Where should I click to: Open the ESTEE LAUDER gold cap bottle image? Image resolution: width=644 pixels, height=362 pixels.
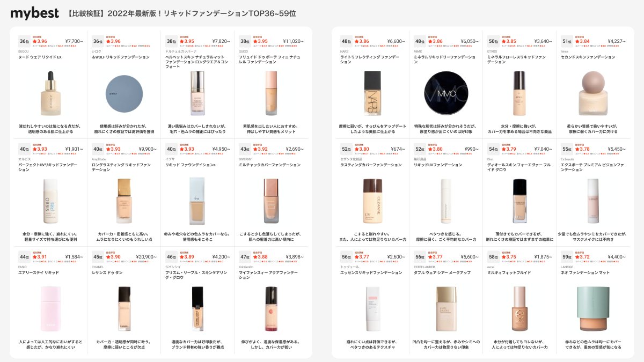pos(446,309)
